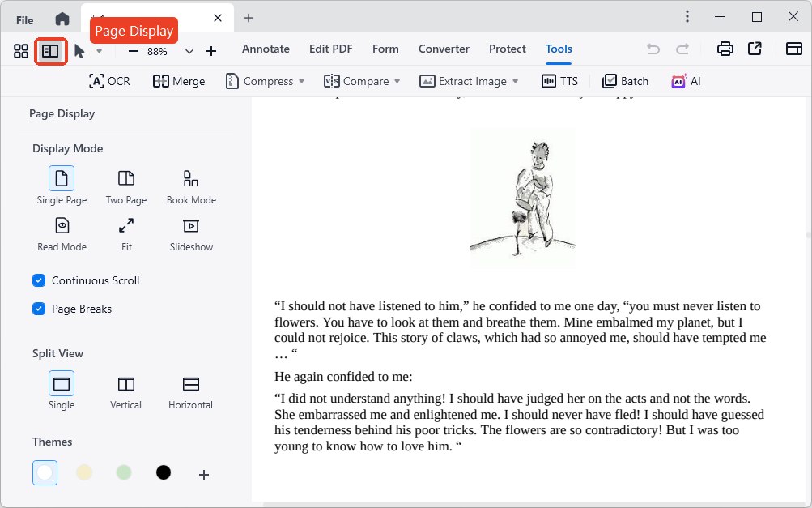Open the zoom level dropdown
This screenshot has height=508, width=812.
189,51
